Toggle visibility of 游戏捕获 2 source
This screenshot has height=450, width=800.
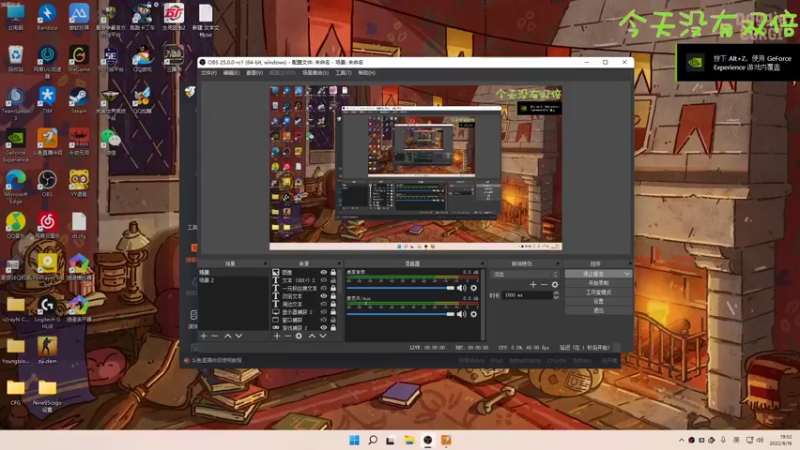(323, 328)
